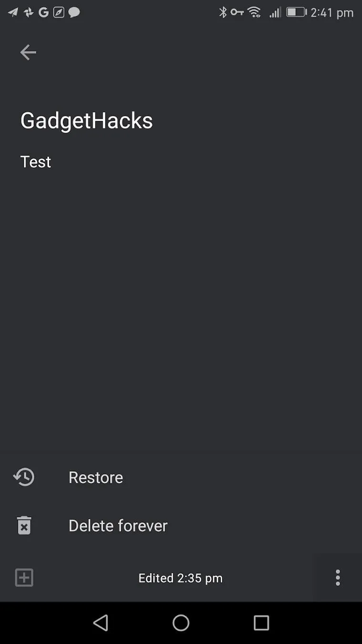Tap the Wi-Fi status icon

point(255,12)
